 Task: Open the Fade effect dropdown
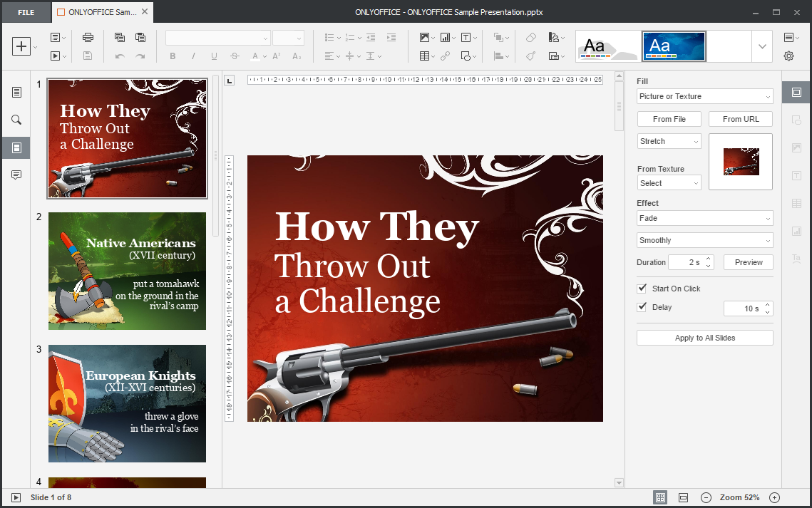tap(704, 218)
